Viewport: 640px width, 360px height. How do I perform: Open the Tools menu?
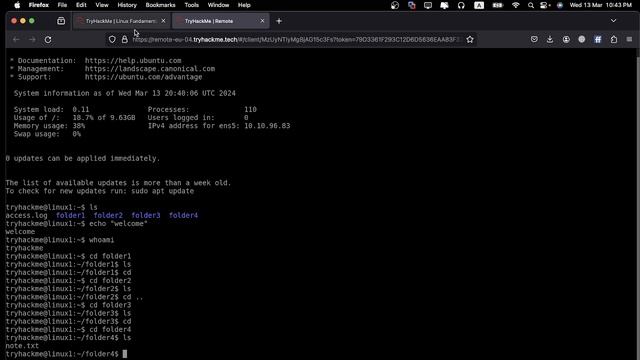tap(191, 5)
